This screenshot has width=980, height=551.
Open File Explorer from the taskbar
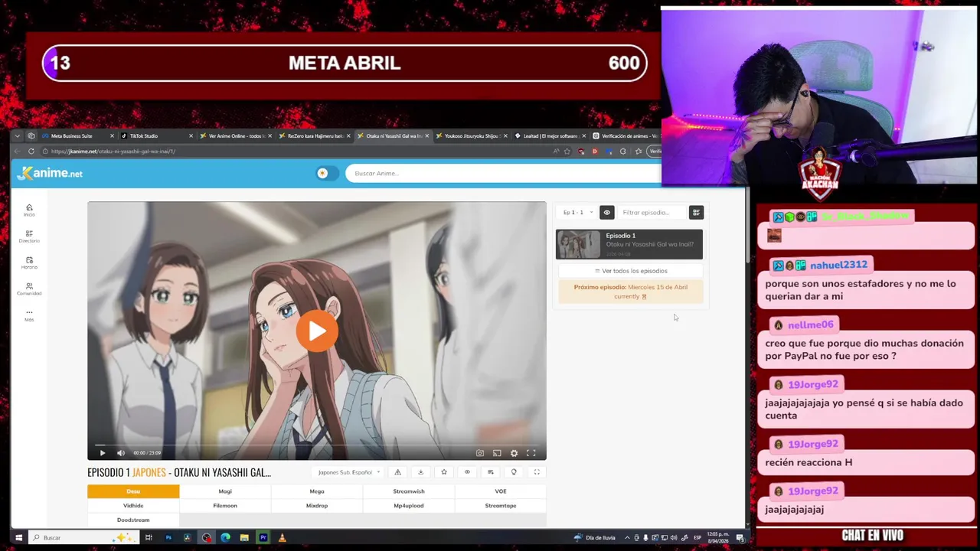(244, 538)
